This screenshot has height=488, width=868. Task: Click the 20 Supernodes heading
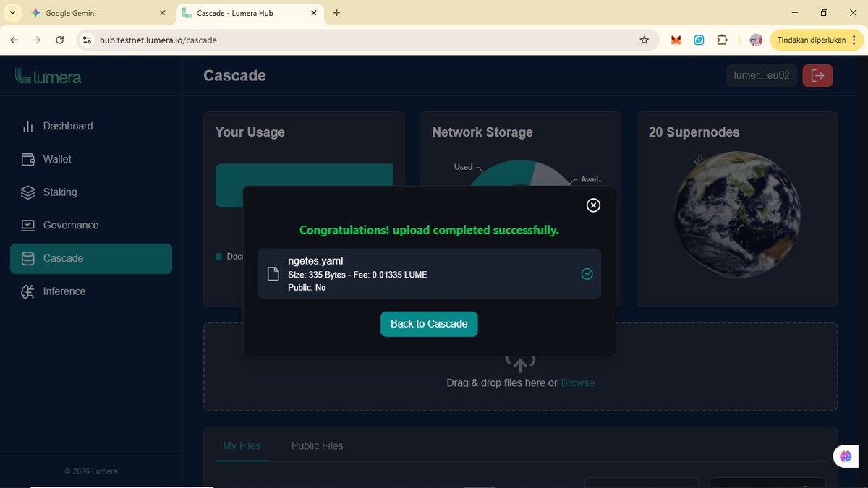click(x=694, y=132)
